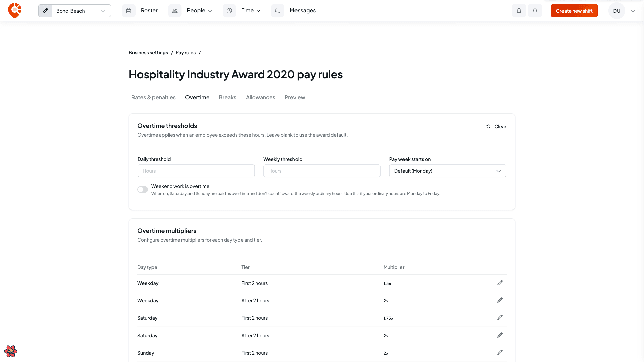
Task: Edit Saturday After 2 hours multiplier
Action: click(x=500, y=335)
